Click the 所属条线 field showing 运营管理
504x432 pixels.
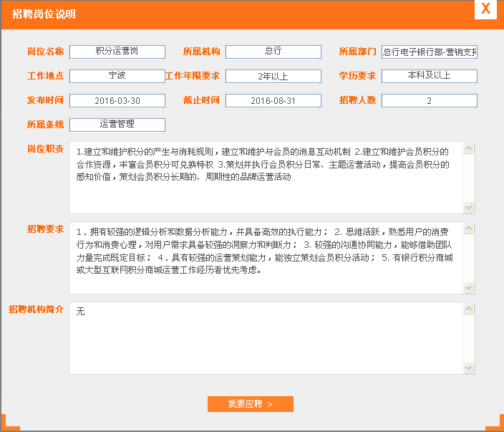117,125
